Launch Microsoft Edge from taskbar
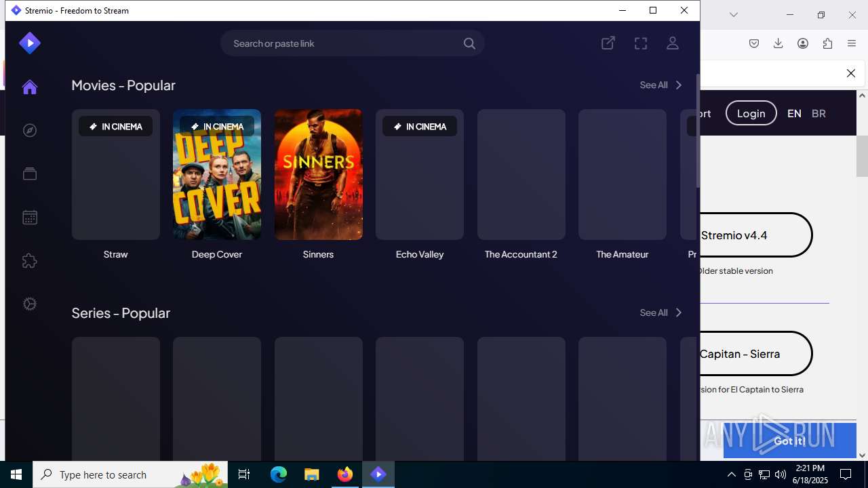Screen dimensions: 868x488 point(279,474)
